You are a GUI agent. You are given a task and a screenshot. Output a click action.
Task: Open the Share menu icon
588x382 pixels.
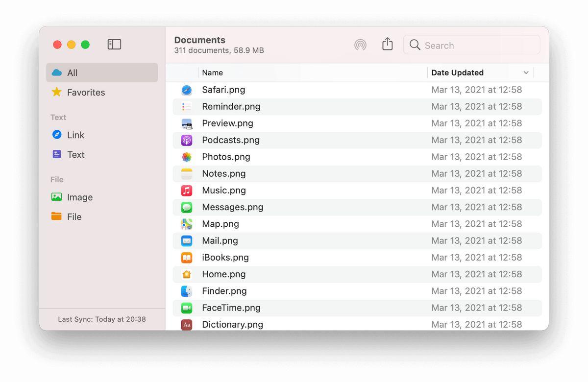point(388,45)
